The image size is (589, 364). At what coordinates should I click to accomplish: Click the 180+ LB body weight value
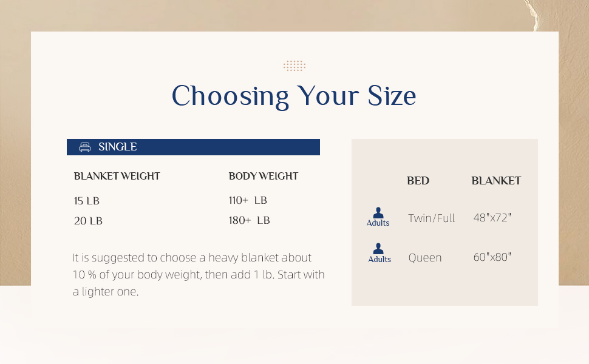tap(249, 220)
